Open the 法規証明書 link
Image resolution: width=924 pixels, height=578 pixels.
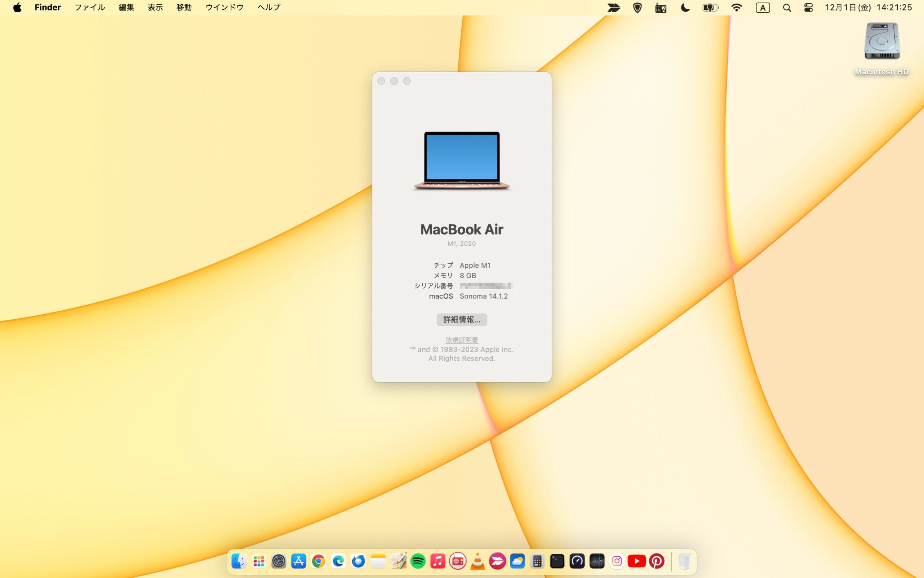tap(462, 340)
